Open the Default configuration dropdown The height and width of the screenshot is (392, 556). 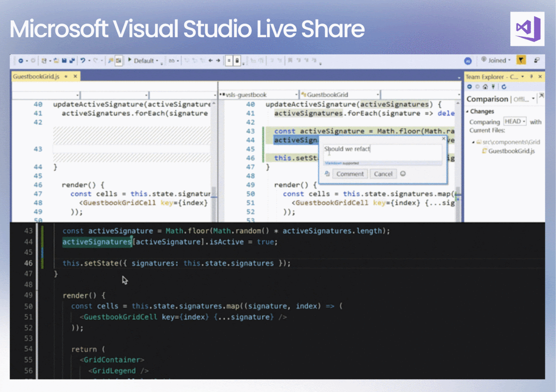(146, 61)
